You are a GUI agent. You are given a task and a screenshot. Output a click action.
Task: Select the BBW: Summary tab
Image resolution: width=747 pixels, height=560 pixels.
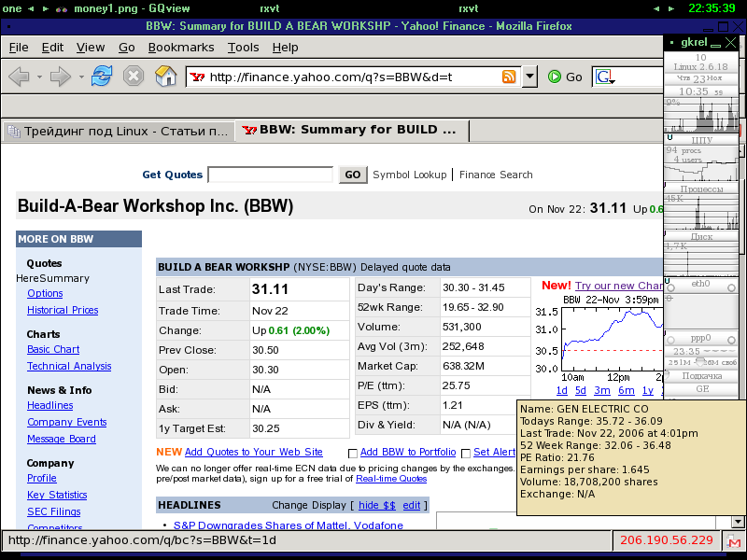[353, 130]
